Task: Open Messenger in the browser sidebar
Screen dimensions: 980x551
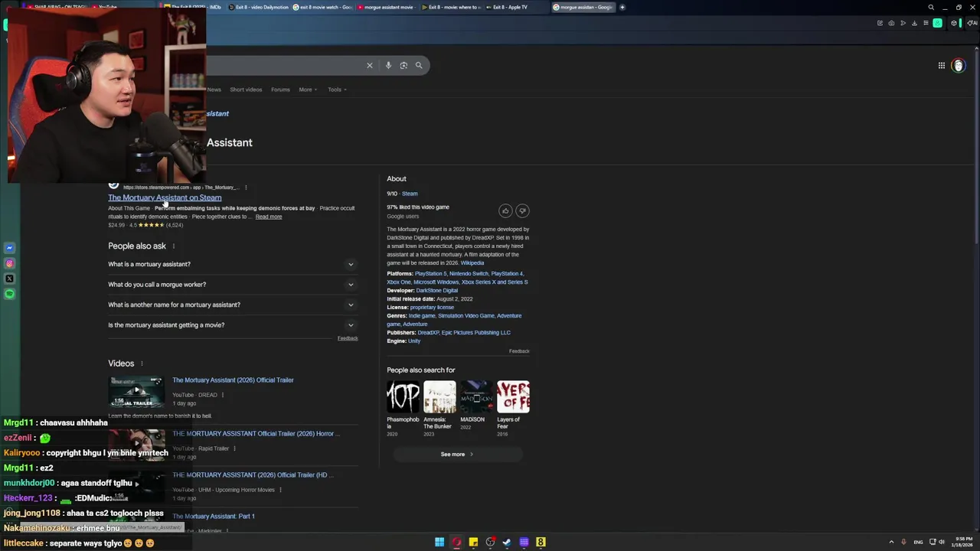Action: coord(10,248)
